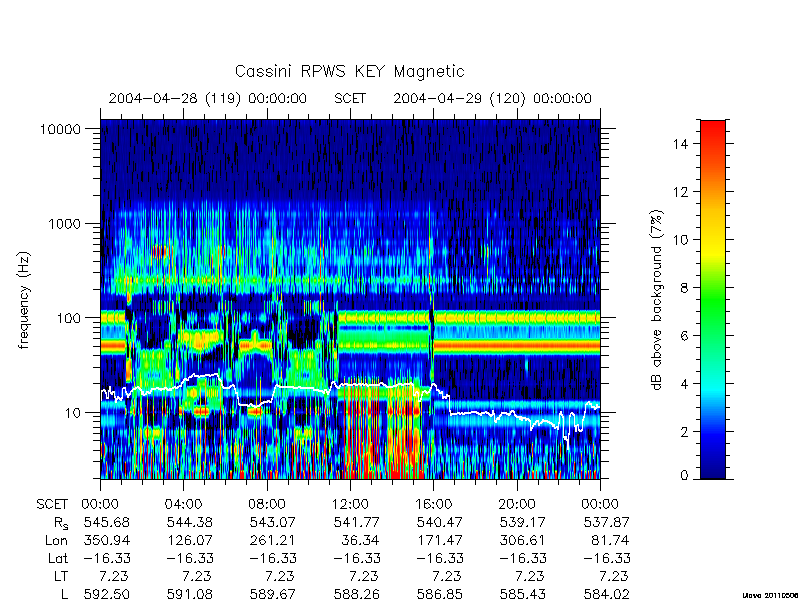Click the '04:00' time tick label
Viewport: 800px width, 600px height.
pos(183,505)
